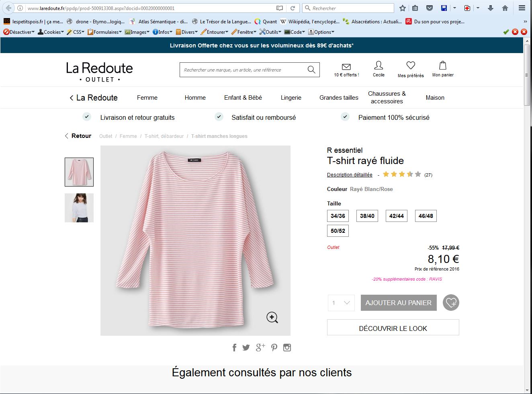Screen dimensions: 532x394
Task: Open the Cecile account icon
Action: (379, 66)
